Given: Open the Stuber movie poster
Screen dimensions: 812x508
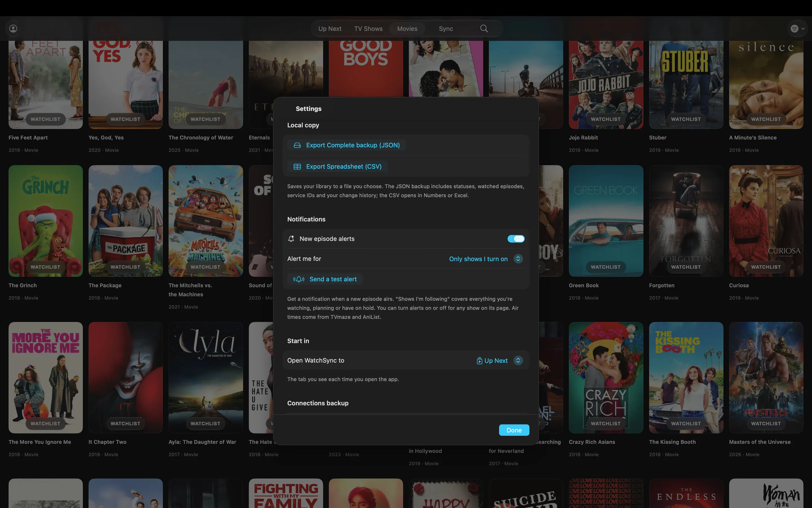Looking at the screenshot, I should click(x=686, y=85).
